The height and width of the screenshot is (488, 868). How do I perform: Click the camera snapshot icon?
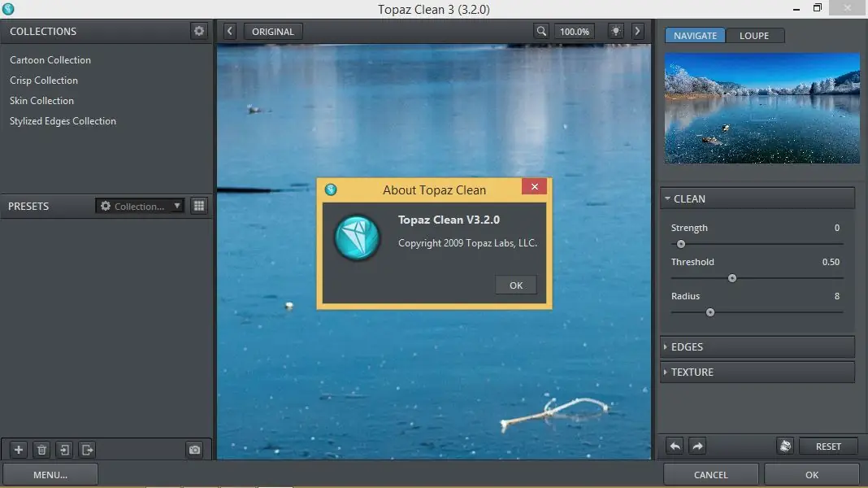pos(194,450)
